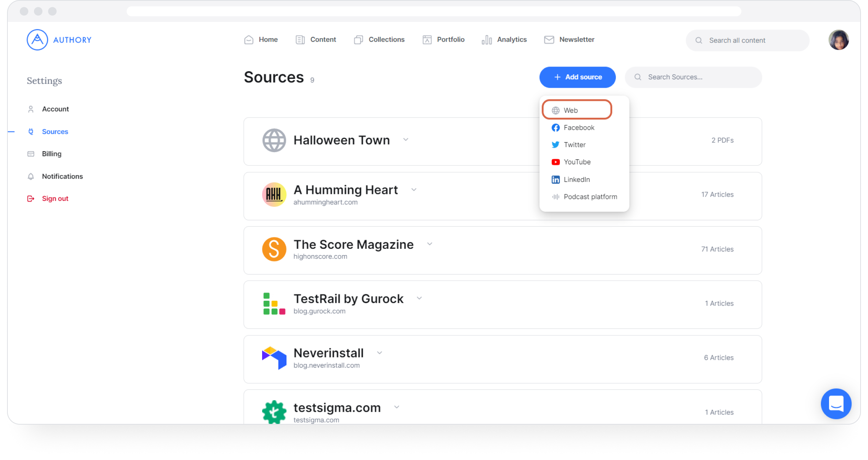Click the A Humming Heart logo
The image size is (868, 460).
point(274,194)
